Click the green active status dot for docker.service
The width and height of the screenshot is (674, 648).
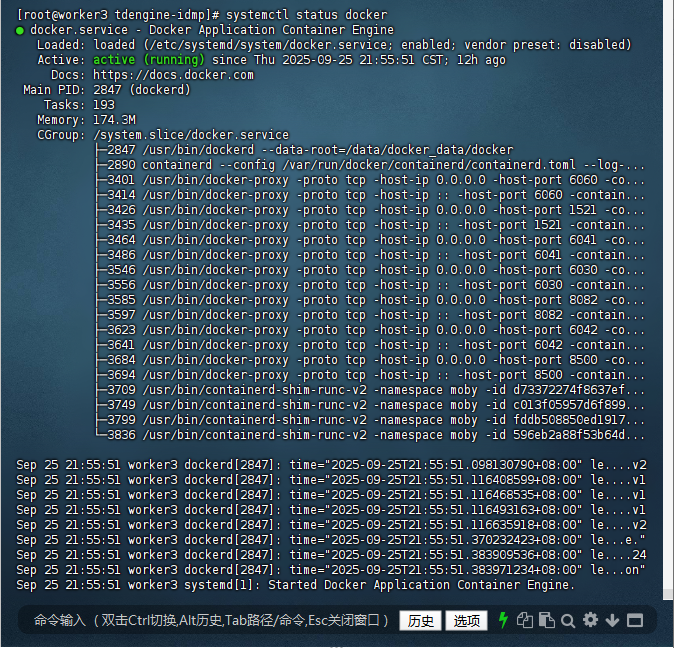(x=20, y=31)
